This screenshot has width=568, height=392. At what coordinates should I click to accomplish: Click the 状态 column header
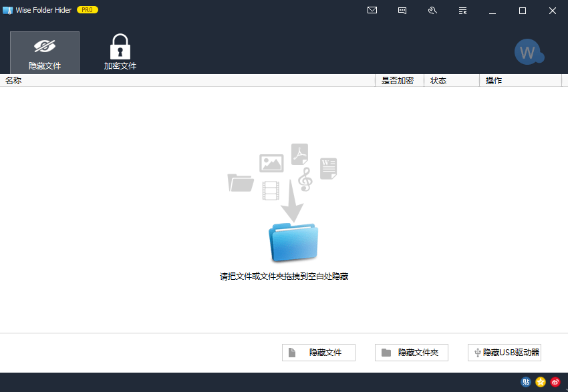(438, 80)
